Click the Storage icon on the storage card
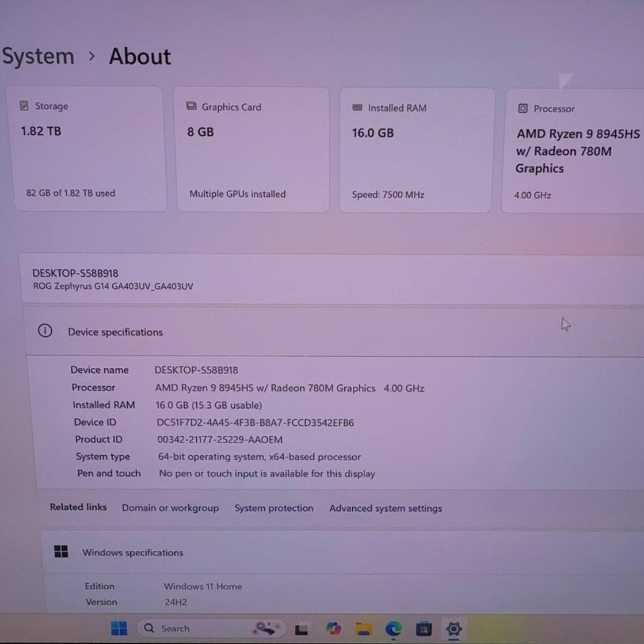The image size is (644, 644). [24, 106]
